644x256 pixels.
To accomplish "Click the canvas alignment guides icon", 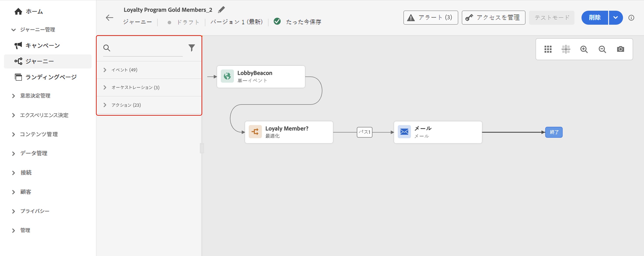I will tap(566, 49).
